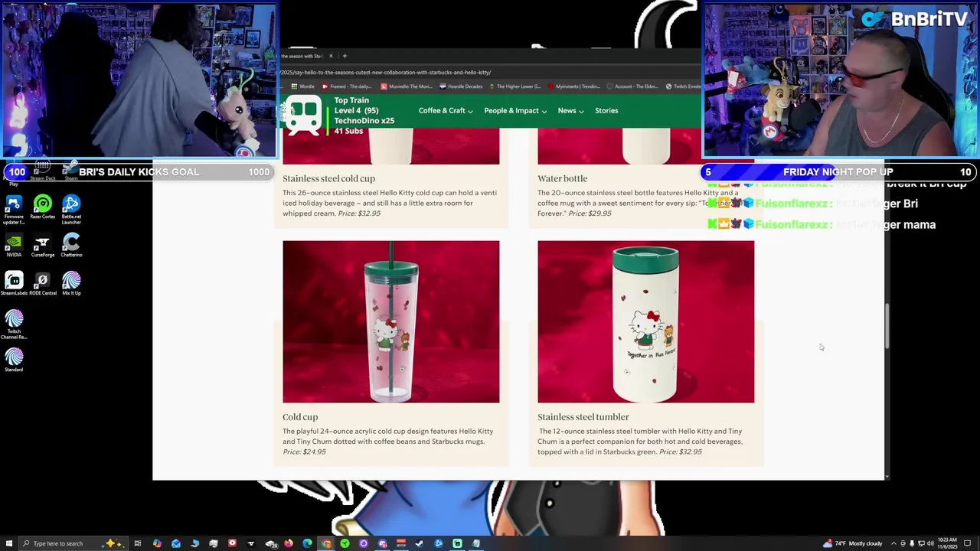
Task: Open Firefox from the taskbar
Action: (x=289, y=543)
